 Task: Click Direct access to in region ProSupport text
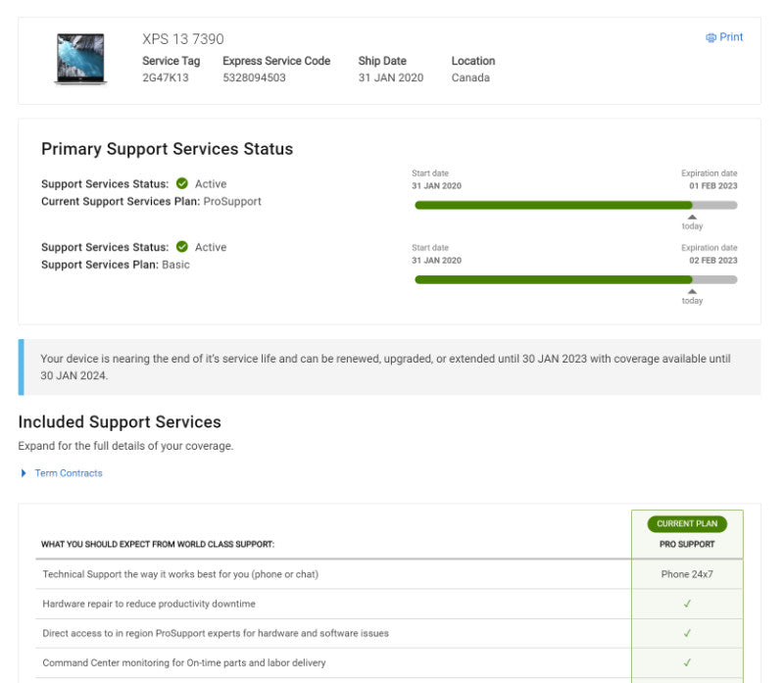[x=216, y=633]
